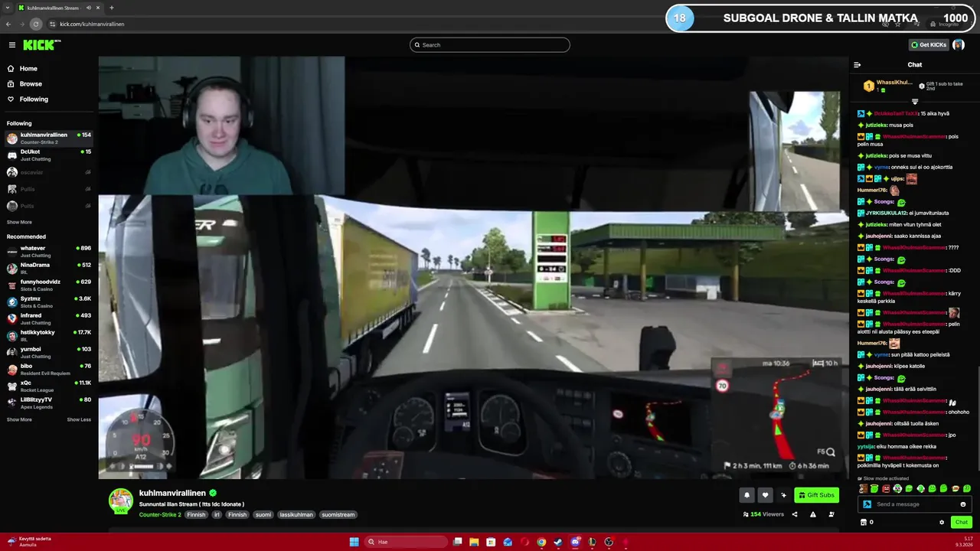The height and width of the screenshot is (551, 980).
Task: Select the suomi tag
Action: pyautogui.click(x=263, y=515)
